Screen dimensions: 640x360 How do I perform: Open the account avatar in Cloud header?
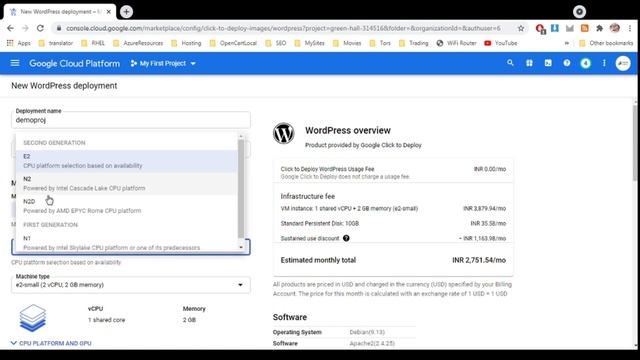coord(623,63)
